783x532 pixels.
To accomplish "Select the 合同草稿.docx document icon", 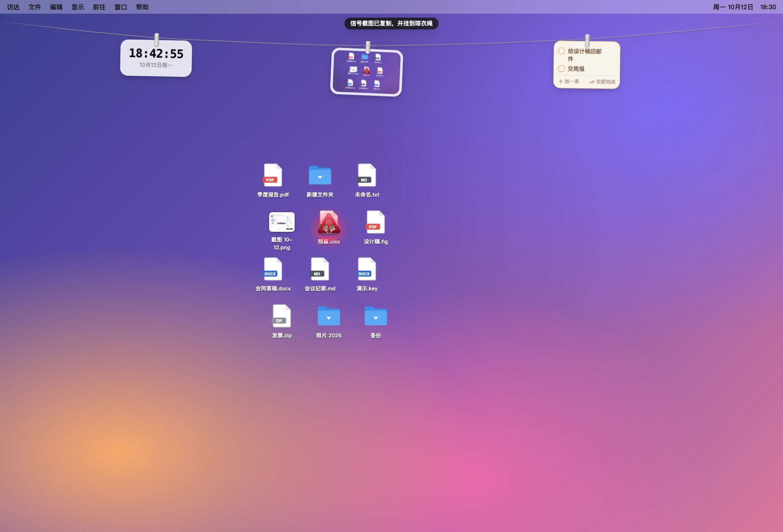I will pyautogui.click(x=273, y=269).
